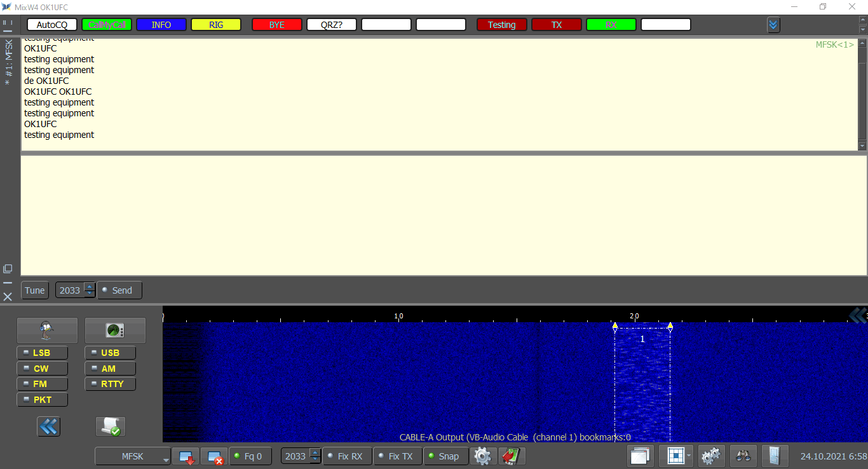
Task: Open the radio scope icon button
Action: coord(115,330)
